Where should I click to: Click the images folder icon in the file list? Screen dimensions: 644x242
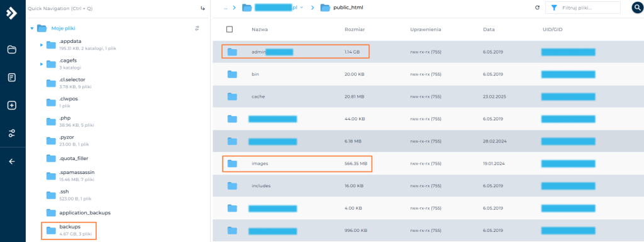coord(233,163)
